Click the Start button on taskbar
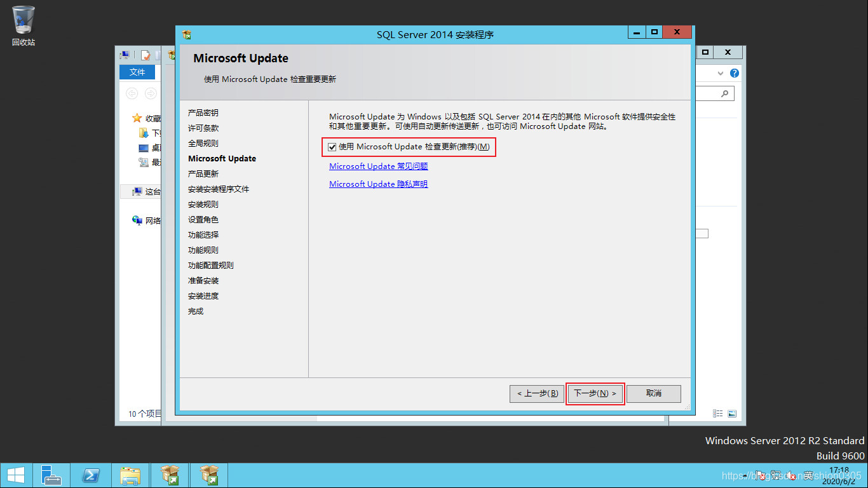Viewport: 868px width, 488px height. 16,475
